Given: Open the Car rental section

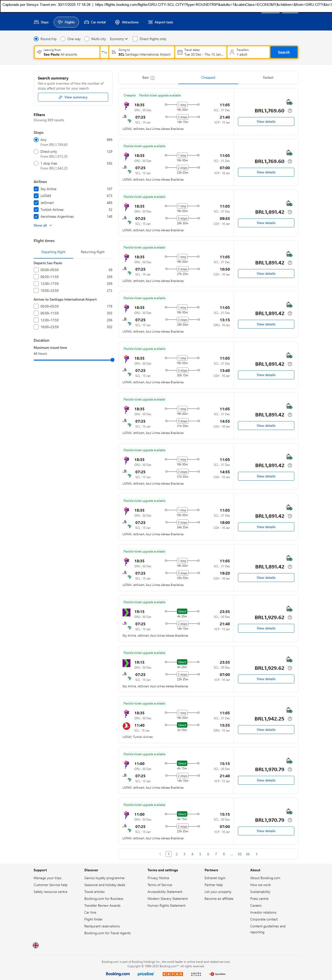Looking at the screenshot, I should [95, 22].
